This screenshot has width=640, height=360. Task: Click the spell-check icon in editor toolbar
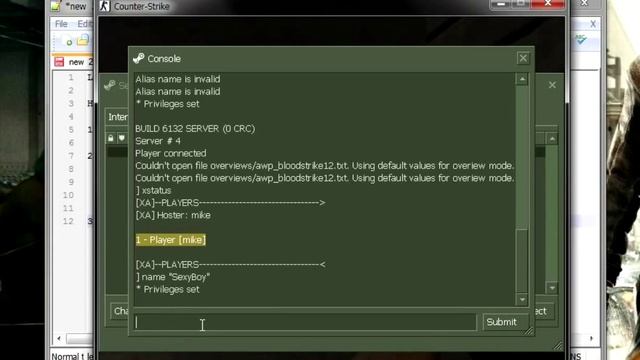(x=581, y=40)
